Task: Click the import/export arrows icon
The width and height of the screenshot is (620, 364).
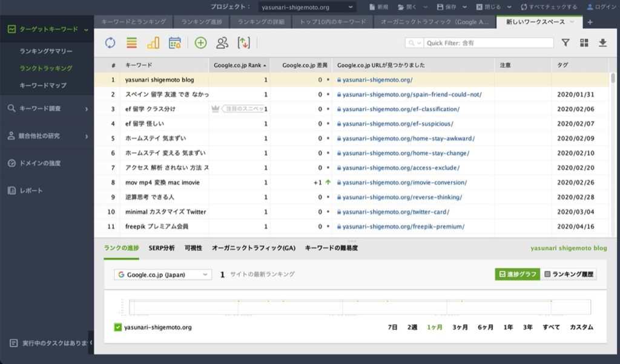Action: coord(243,43)
